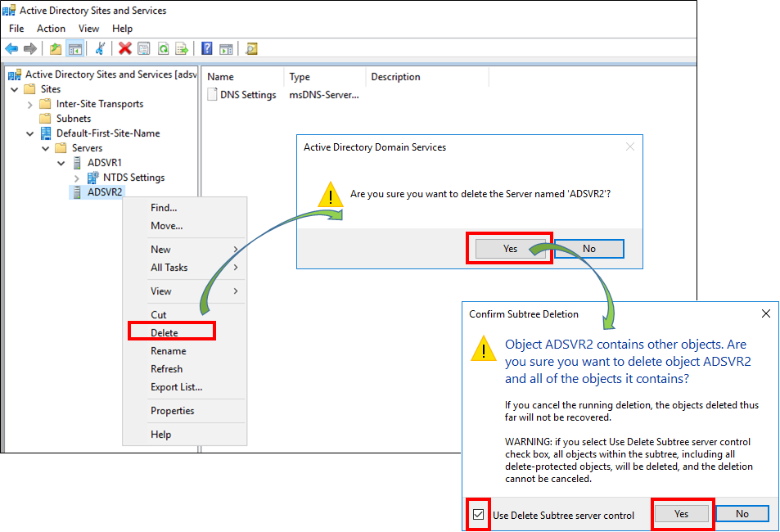Click the Servers folder icon
The width and height of the screenshot is (780, 532).
(61, 148)
